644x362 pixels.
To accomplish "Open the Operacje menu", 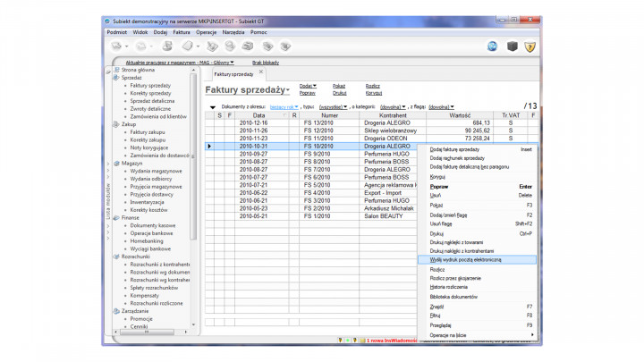I will 206,31.
